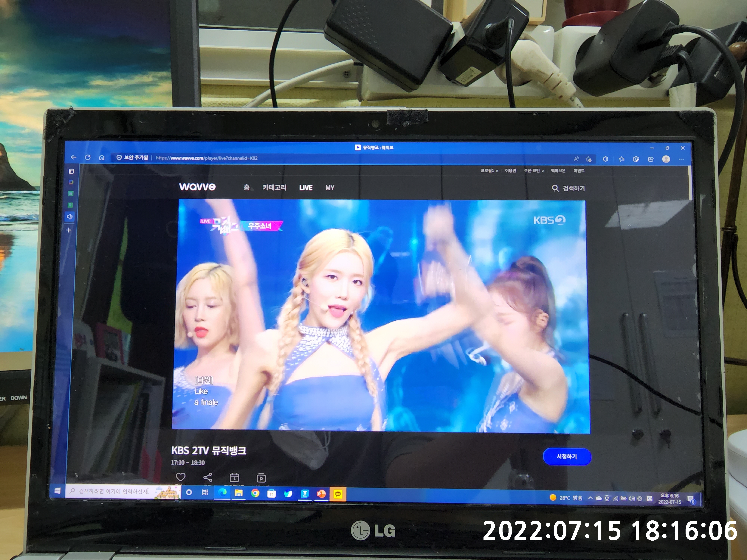Click the top tab actions icon in sidebar
747x560 pixels.
click(x=71, y=171)
